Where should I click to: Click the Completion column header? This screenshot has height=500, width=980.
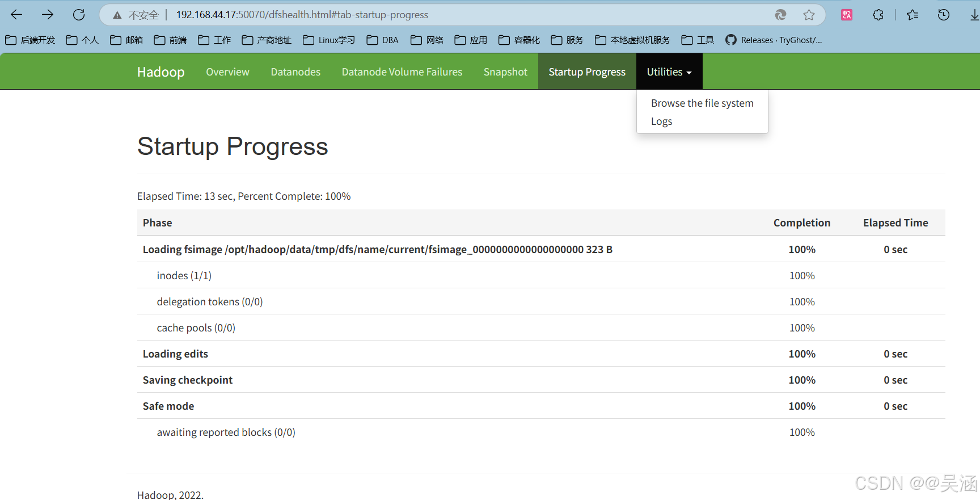click(802, 223)
